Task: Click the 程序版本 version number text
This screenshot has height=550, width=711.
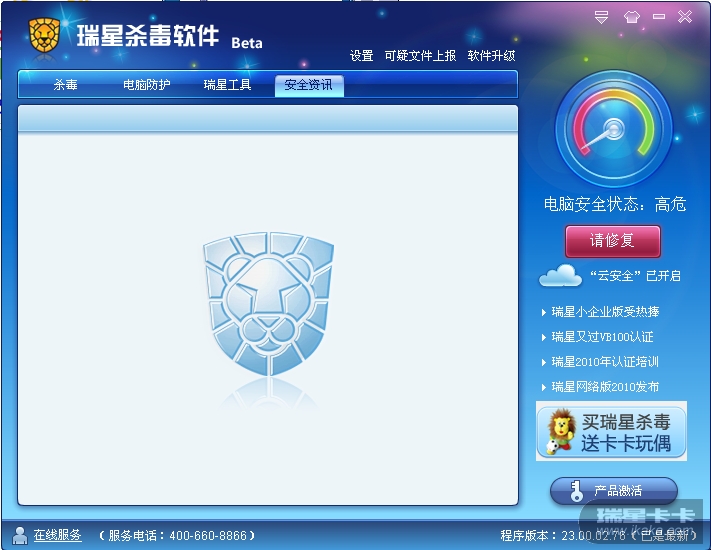Action: [599, 536]
